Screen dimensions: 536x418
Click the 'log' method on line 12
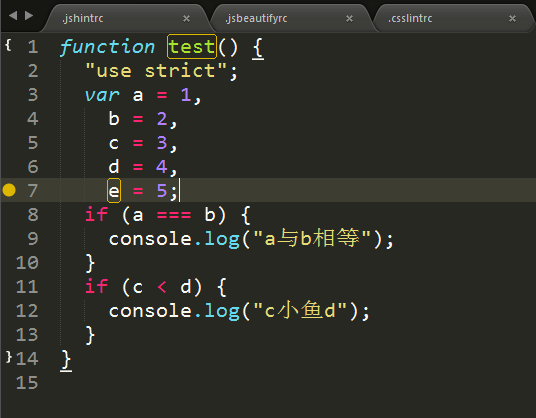point(222,311)
